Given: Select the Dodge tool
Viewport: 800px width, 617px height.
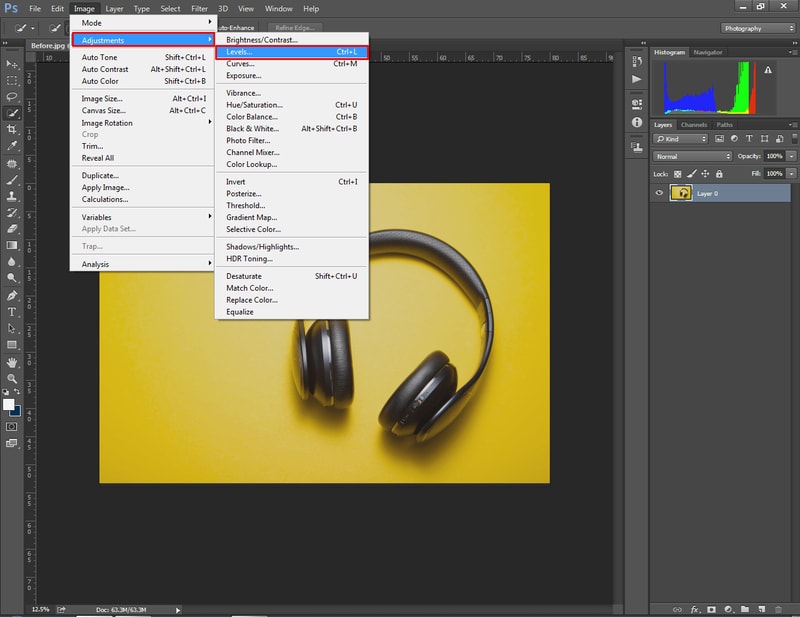Looking at the screenshot, I should coord(11,278).
